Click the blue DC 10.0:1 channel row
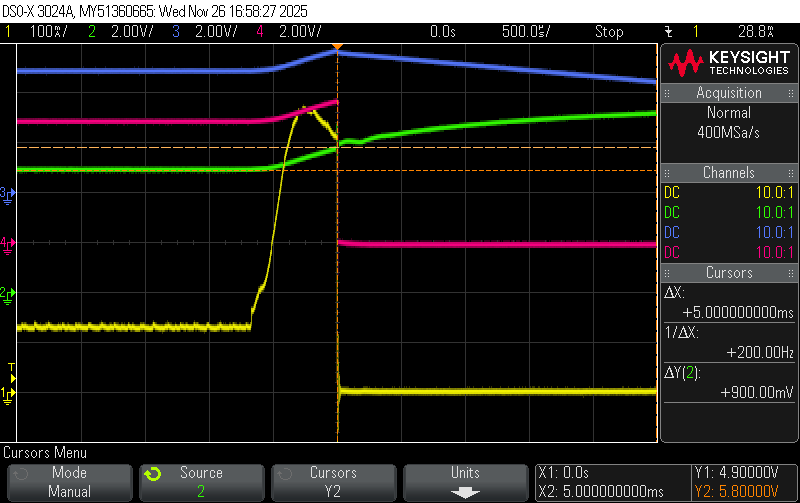This screenshot has height=503, width=800. click(729, 232)
